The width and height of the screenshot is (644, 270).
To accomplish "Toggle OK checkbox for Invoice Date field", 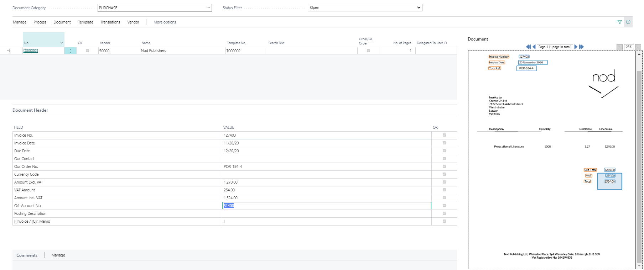I will pyautogui.click(x=444, y=143).
